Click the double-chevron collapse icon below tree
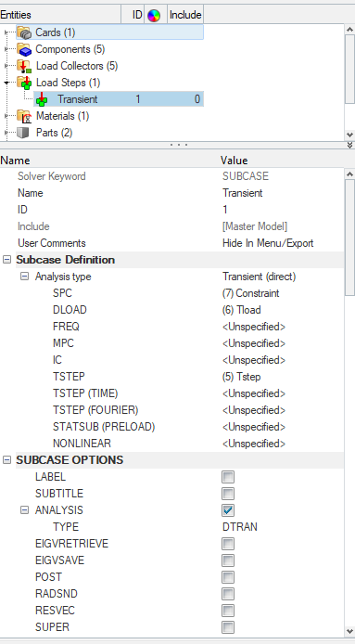Screen dimensions: 355x644 [349, 145]
